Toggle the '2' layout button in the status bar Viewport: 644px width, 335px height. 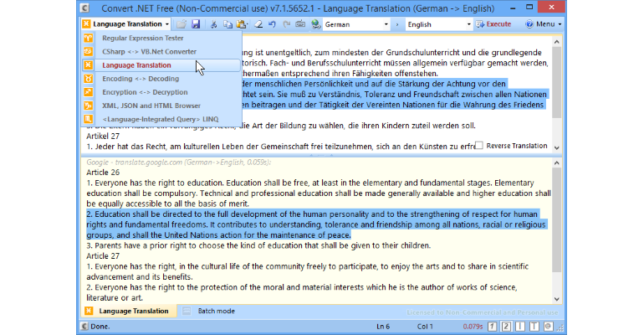tap(506, 327)
